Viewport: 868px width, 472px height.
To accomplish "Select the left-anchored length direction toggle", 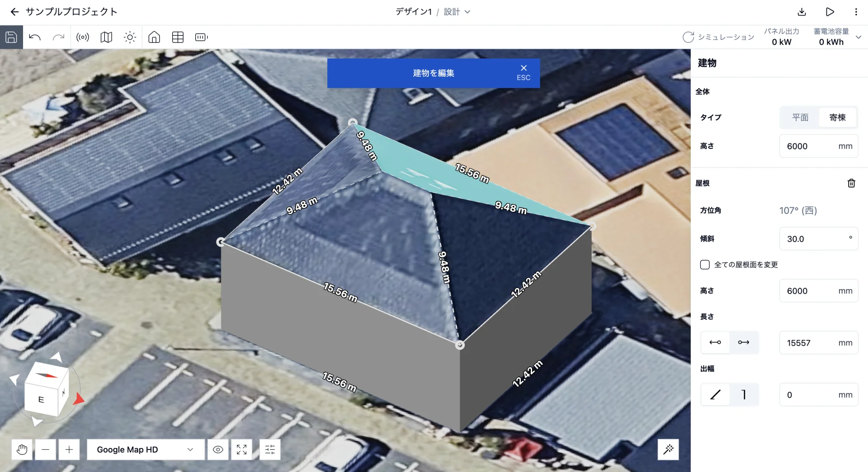I will tap(715, 342).
